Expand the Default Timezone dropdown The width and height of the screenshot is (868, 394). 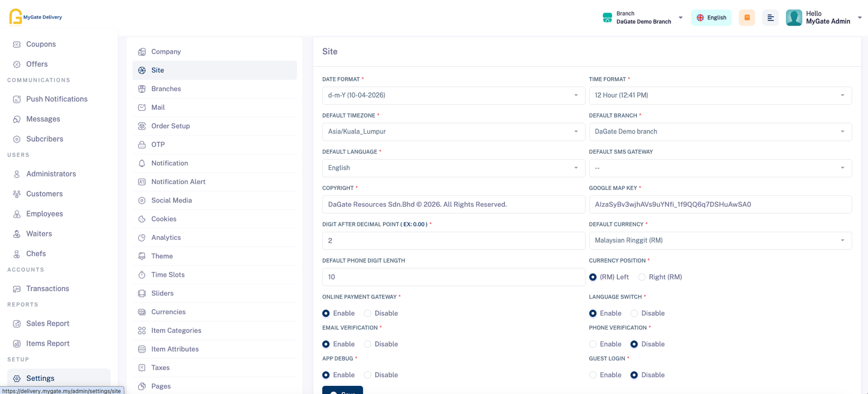(x=453, y=132)
